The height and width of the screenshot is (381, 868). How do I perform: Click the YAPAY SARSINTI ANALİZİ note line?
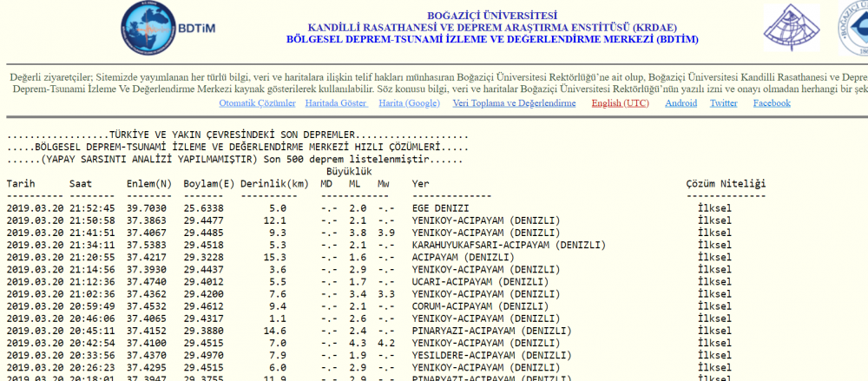click(x=234, y=160)
